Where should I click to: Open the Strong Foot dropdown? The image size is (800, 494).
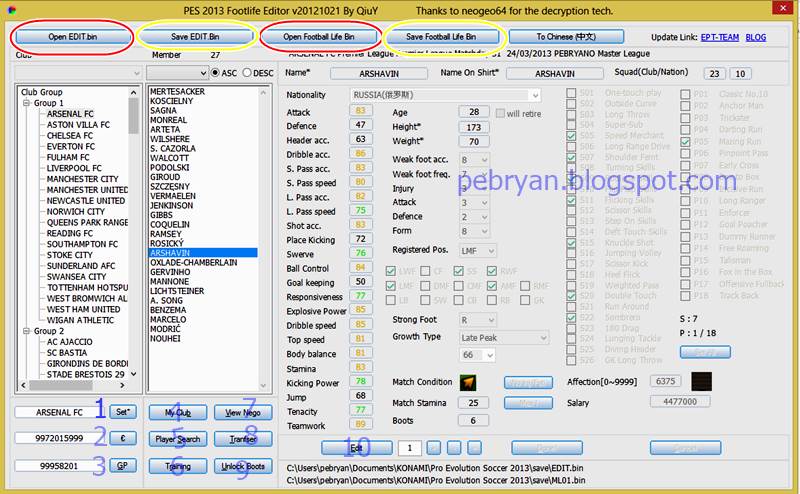(x=477, y=320)
